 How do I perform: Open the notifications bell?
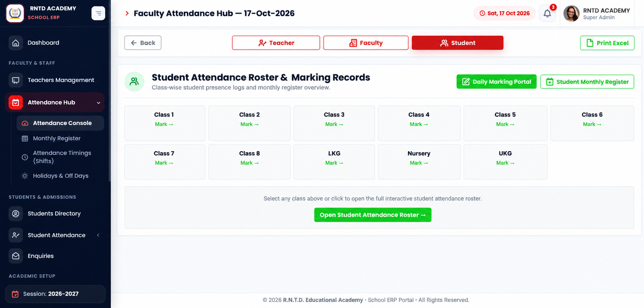pos(547,14)
